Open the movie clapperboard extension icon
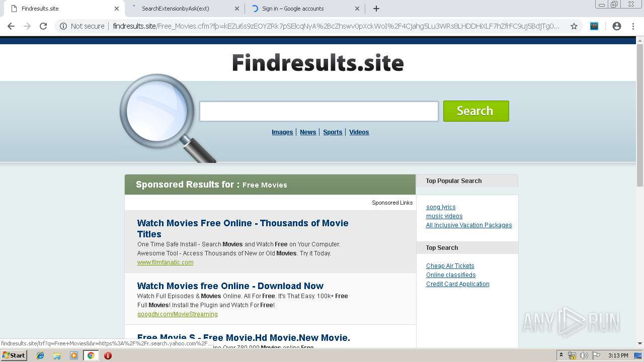This screenshot has width=644, height=362. (x=594, y=26)
